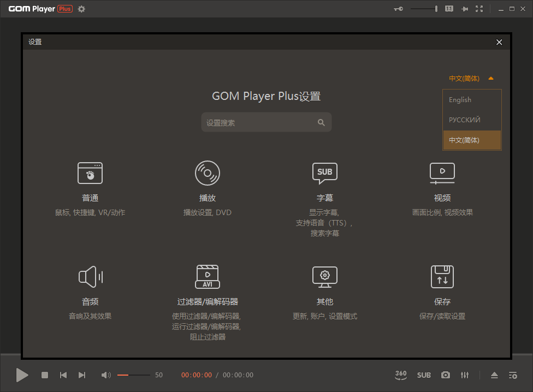Open the 保存 save settings icon
This screenshot has width=533, height=392.
pos(442,277)
